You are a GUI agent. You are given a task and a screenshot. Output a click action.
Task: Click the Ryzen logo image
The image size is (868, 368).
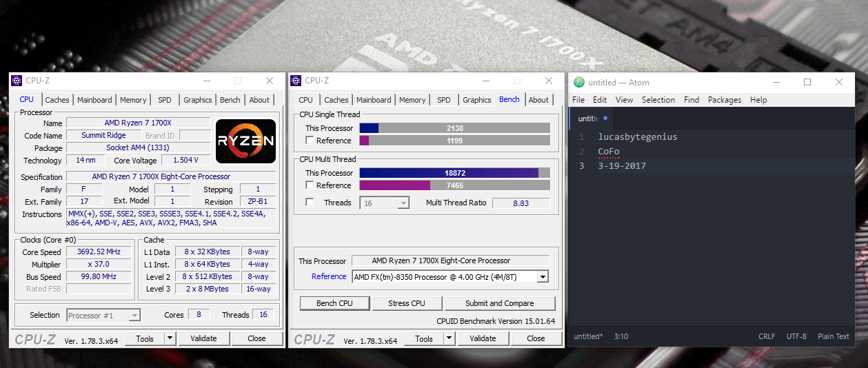245,141
